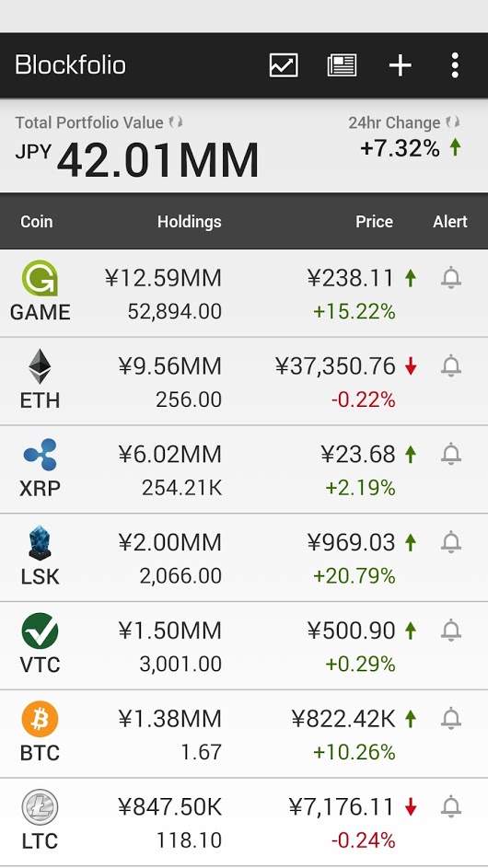Open the portfolio chart icon
Image resolution: width=488 pixels, height=868 pixels.
pyautogui.click(x=284, y=65)
